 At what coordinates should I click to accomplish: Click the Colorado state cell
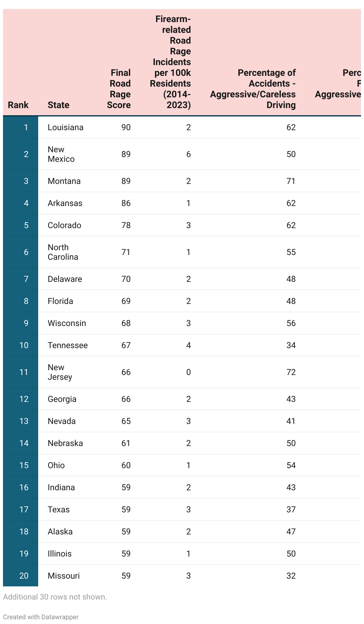64,225
